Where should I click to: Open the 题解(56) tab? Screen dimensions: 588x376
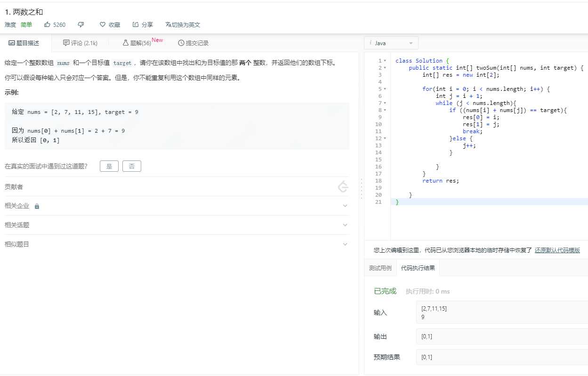pyautogui.click(x=137, y=43)
